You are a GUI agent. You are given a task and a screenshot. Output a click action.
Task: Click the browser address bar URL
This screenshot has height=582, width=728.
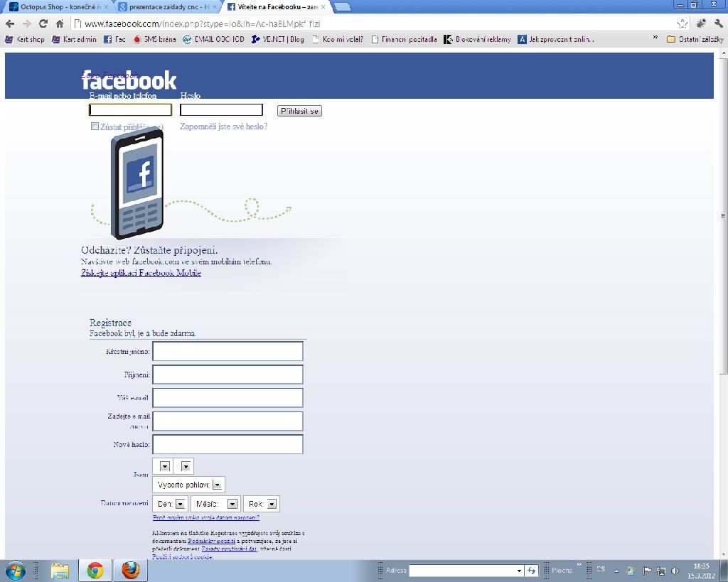pyautogui.click(x=203, y=23)
